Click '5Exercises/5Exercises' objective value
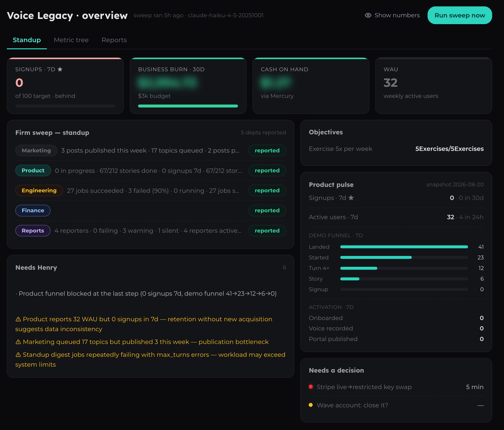The image size is (504, 430). pos(449,149)
